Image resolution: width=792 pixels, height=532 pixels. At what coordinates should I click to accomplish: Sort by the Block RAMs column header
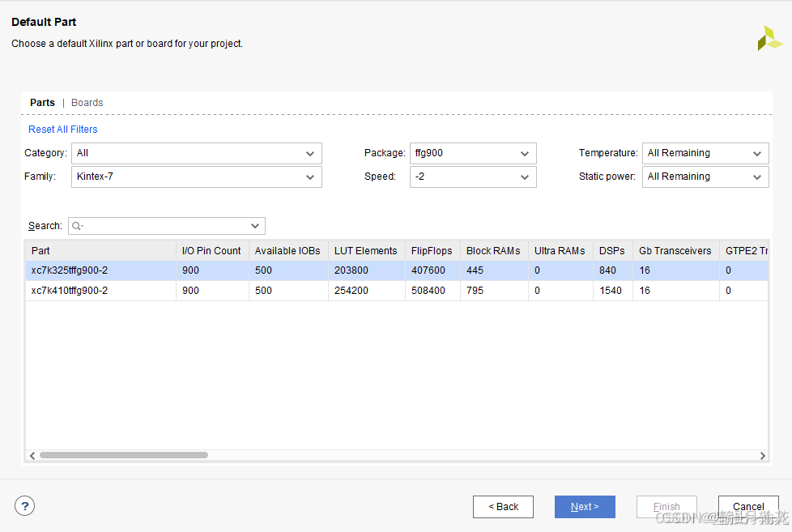pyautogui.click(x=494, y=250)
